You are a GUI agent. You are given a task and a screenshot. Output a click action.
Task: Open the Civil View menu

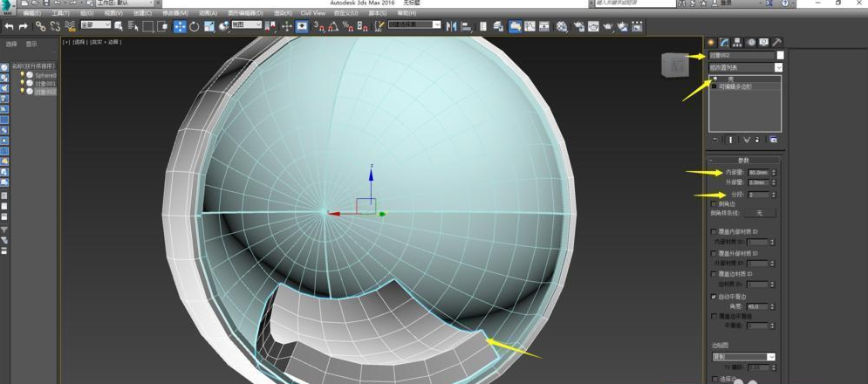pos(312,13)
